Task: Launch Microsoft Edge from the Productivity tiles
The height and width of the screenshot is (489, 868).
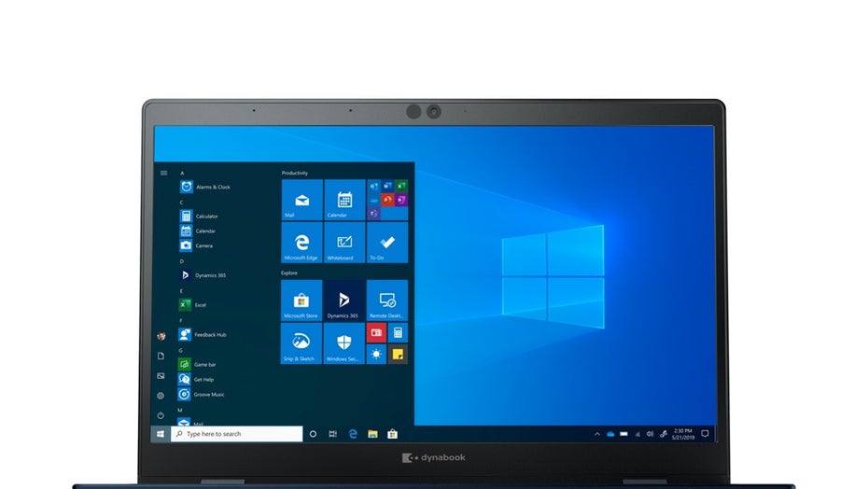Action: pos(301,243)
